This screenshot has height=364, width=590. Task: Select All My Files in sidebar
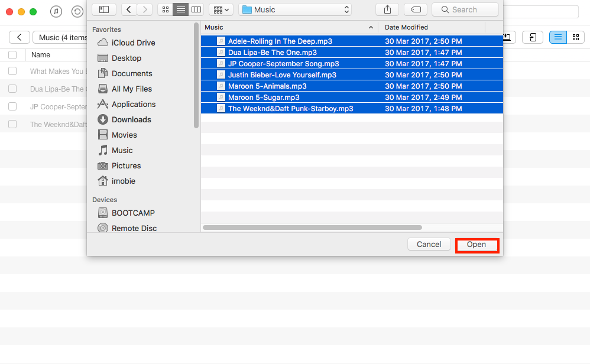click(x=125, y=89)
